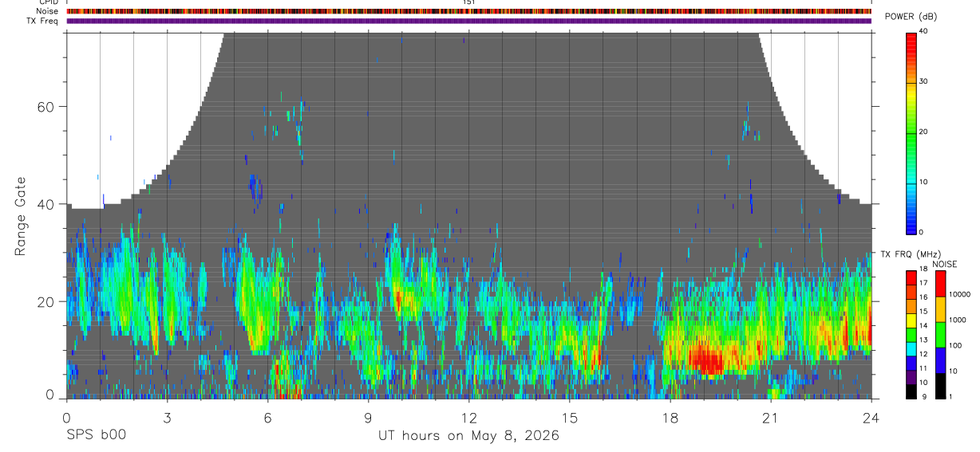
Task: Click the Range Gate y-axis title
Action: [20, 215]
